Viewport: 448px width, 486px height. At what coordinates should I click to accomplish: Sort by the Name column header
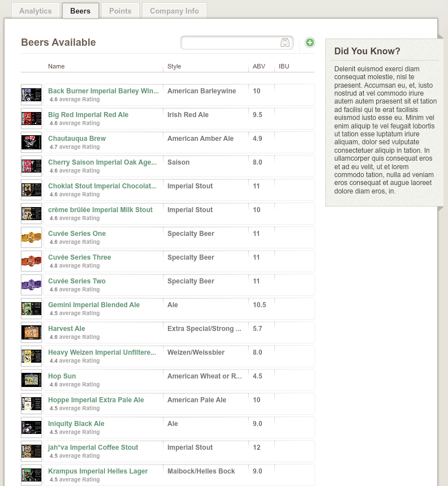[57, 66]
